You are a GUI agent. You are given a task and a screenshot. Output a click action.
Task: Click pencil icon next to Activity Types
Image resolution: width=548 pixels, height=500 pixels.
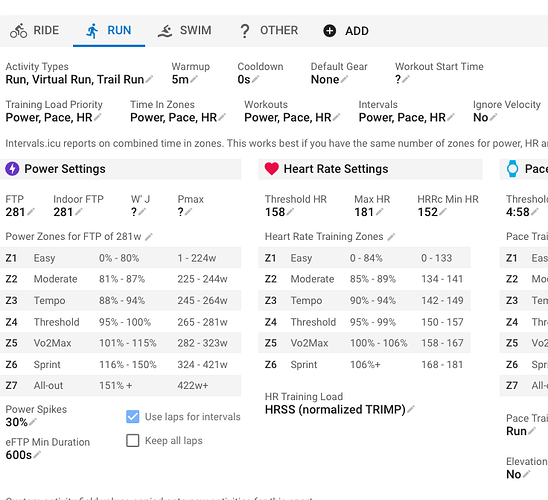click(x=149, y=79)
